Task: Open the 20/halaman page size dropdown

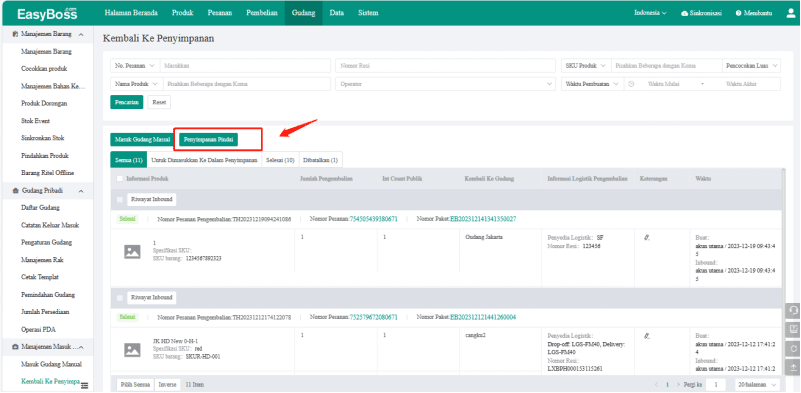Action: tap(758, 384)
